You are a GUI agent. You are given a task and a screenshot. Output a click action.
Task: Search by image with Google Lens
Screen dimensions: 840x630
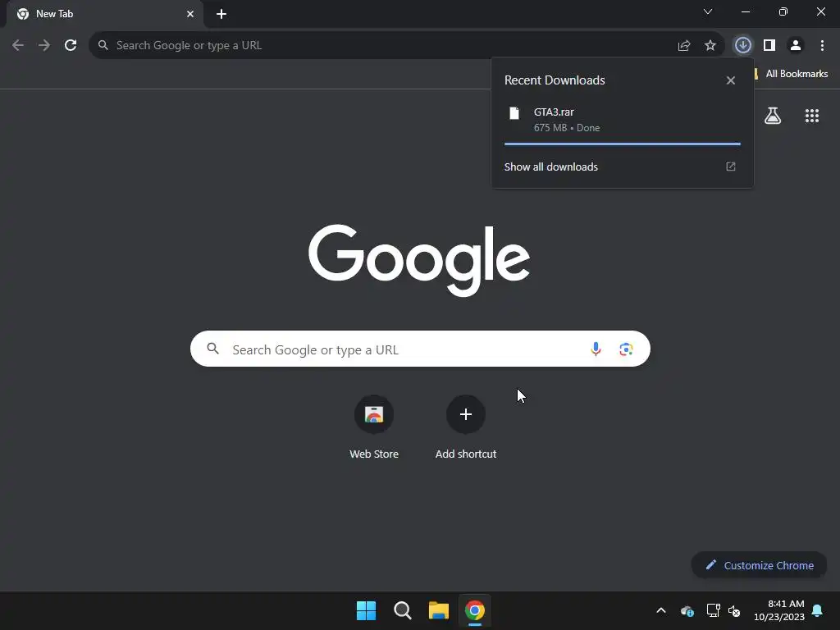point(626,349)
